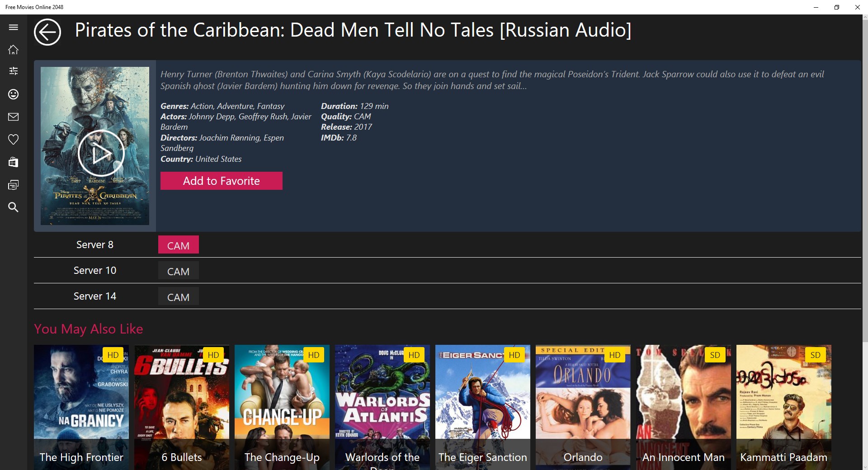
Task: Select CAM quality for Server 10
Action: [x=179, y=271]
